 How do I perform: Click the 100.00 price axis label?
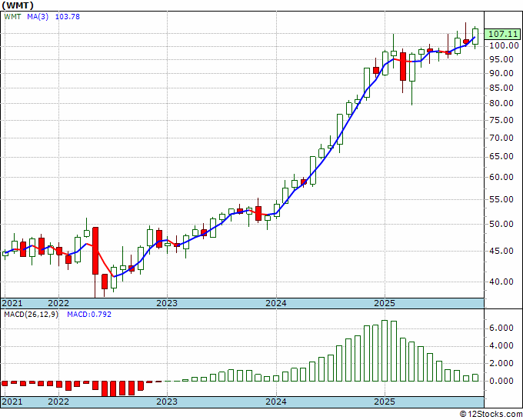[x=504, y=45]
